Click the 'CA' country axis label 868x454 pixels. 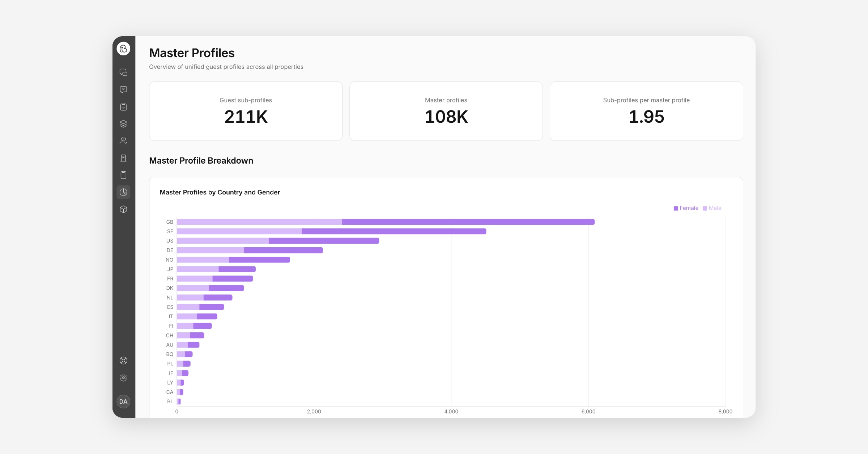170,392
